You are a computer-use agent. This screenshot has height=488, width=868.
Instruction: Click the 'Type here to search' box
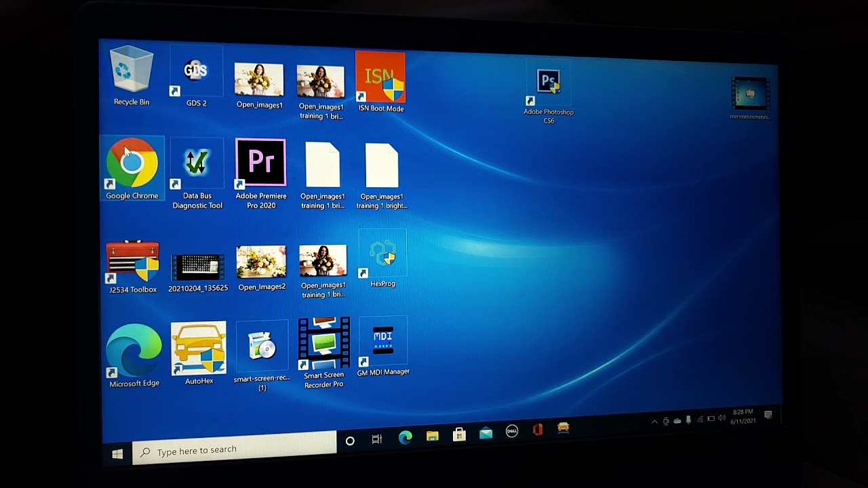[x=235, y=448]
